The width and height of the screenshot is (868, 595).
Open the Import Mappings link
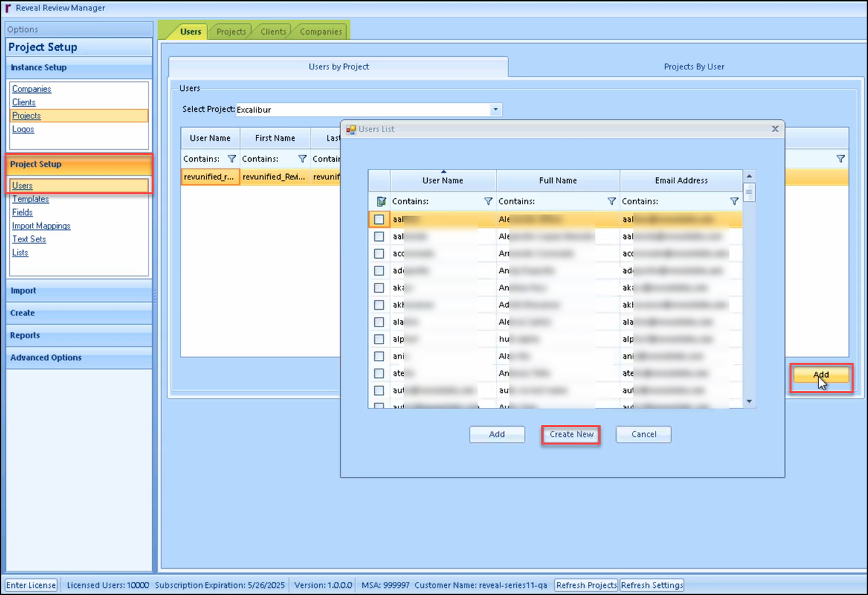click(41, 226)
